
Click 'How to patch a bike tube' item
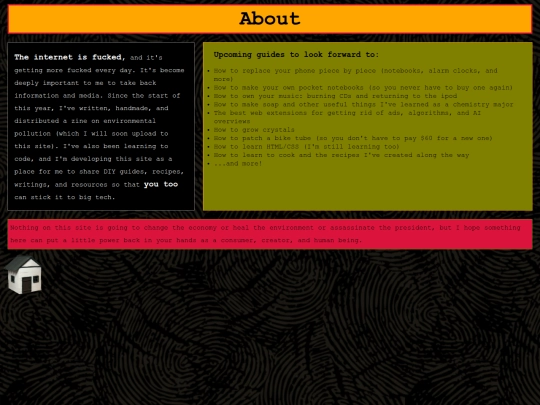(353, 138)
